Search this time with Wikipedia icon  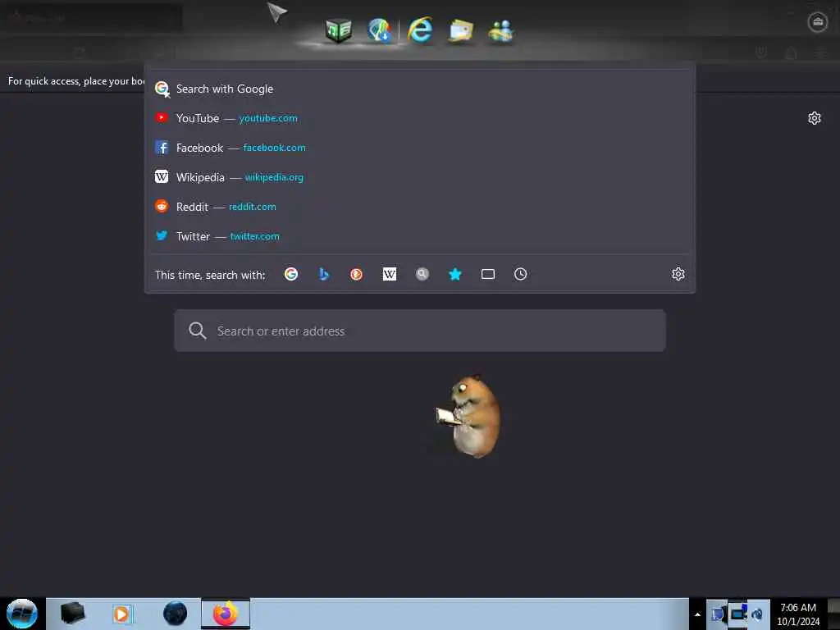[x=390, y=274]
